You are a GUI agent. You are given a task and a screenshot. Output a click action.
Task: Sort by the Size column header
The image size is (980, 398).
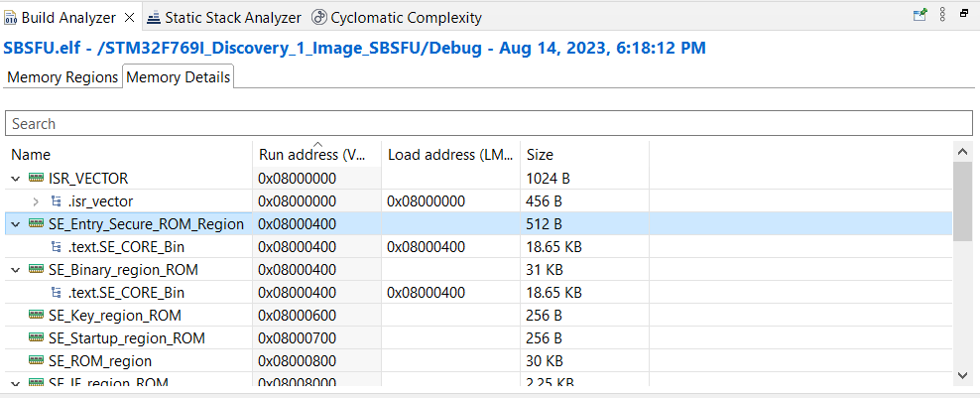(541, 155)
